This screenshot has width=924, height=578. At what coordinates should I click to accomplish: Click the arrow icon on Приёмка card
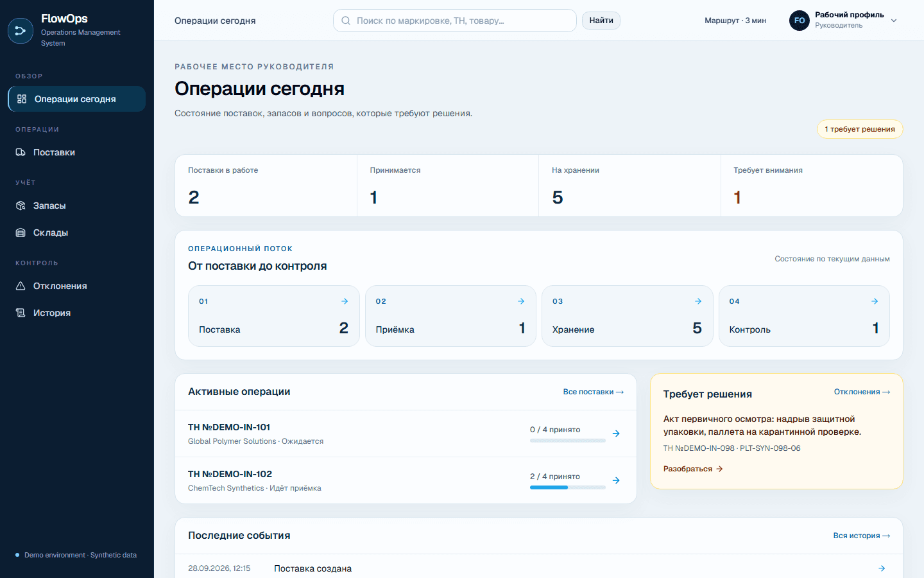point(521,301)
